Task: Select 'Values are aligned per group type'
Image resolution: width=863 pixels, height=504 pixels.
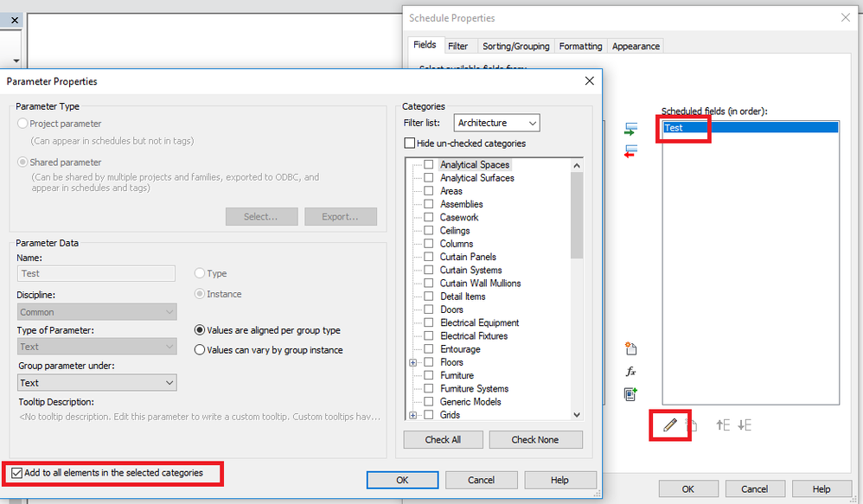Action: click(x=200, y=330)
